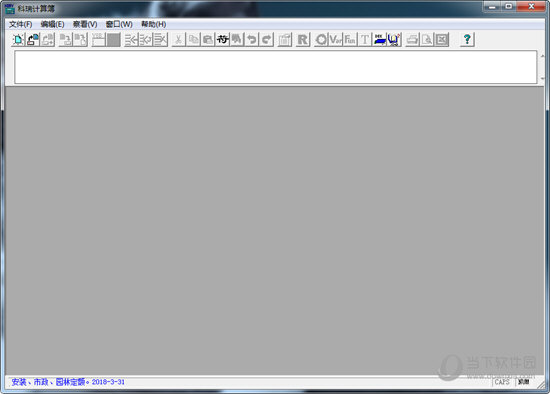Click the New file toolbar icon

click(18, 40)
